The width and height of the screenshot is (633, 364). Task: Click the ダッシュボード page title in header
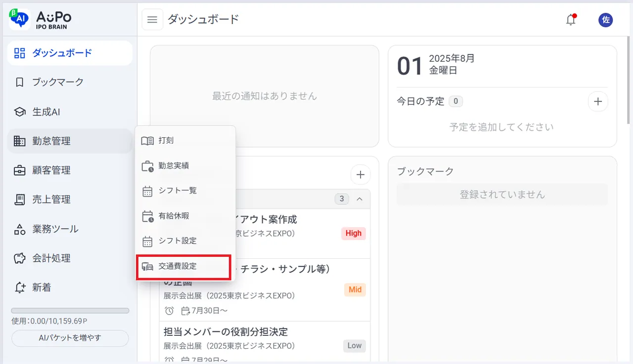coord(203,20)
